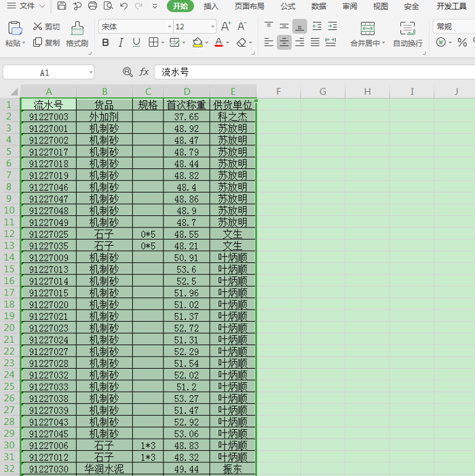Click the formula bar showing 流水号
475x476 pixels.
pyautogui.click(x=315, y=72)
